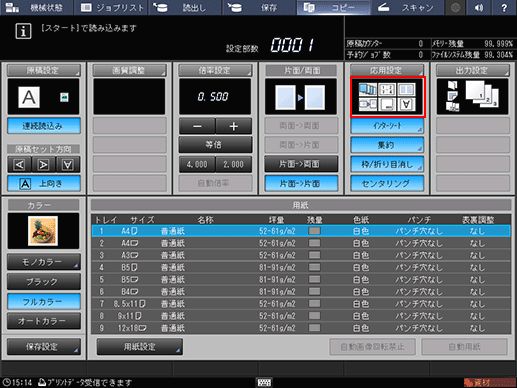Open help with the question mark icon
This screenshot has width=517, height=388.
pos(504,7)
